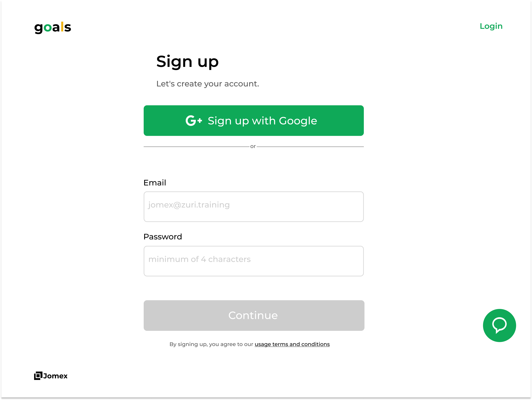Focus the Password input field
This screenshot has height=400, width=532.
pos(253,261)
